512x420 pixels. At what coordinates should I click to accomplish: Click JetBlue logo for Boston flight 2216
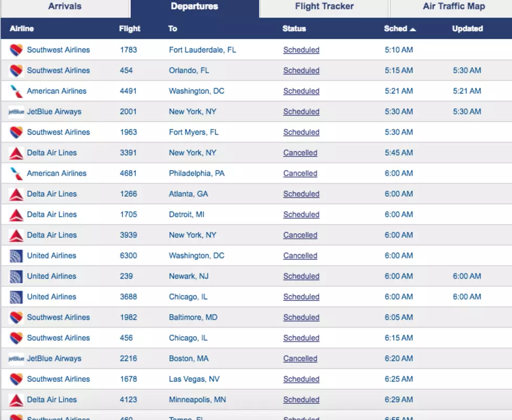(16, 359)
